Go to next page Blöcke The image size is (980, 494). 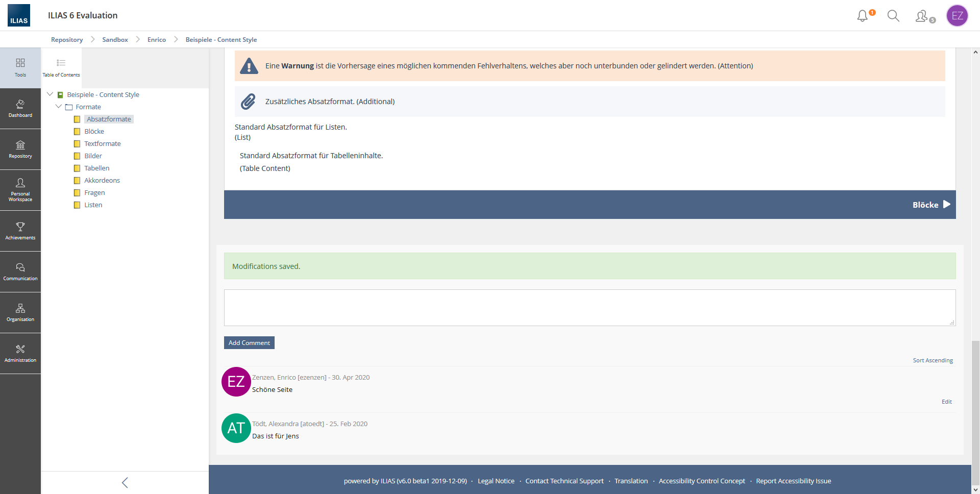(x=931, y=205)
